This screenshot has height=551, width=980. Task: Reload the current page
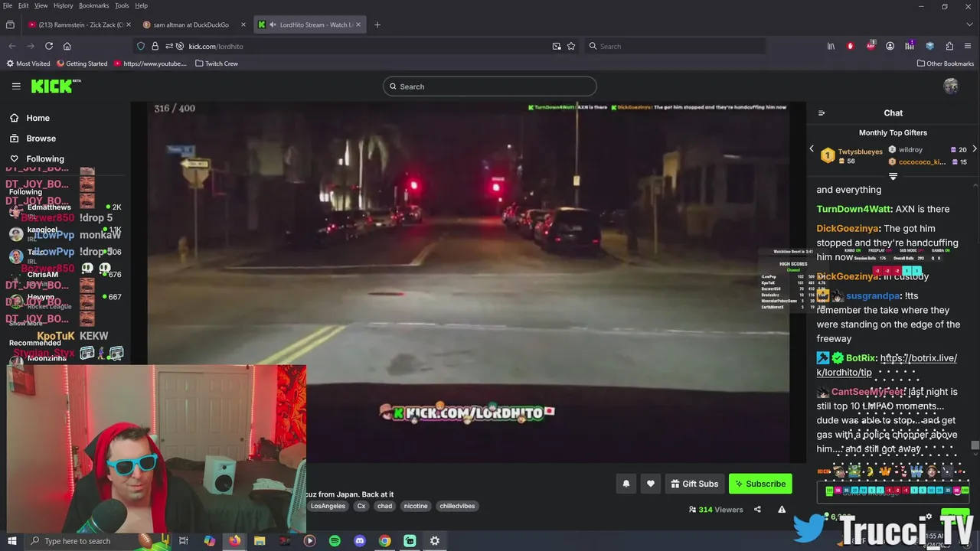49,46
